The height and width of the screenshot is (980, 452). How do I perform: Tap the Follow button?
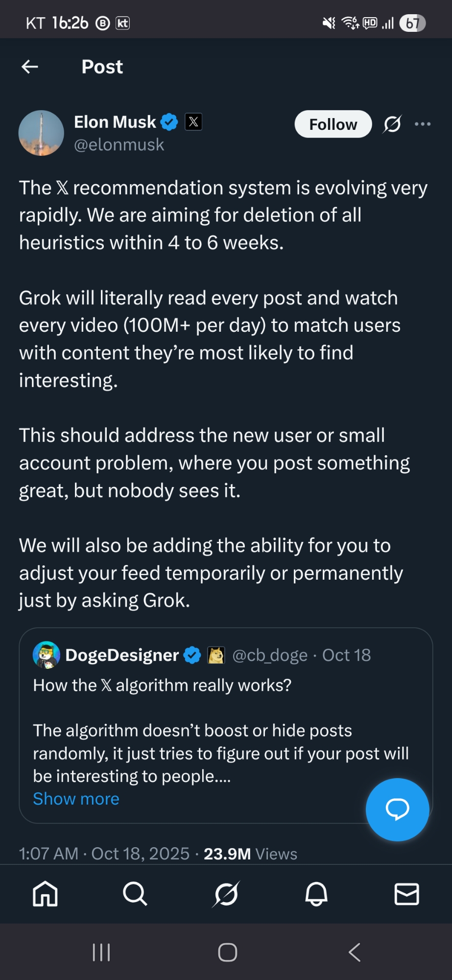point(333,124)
